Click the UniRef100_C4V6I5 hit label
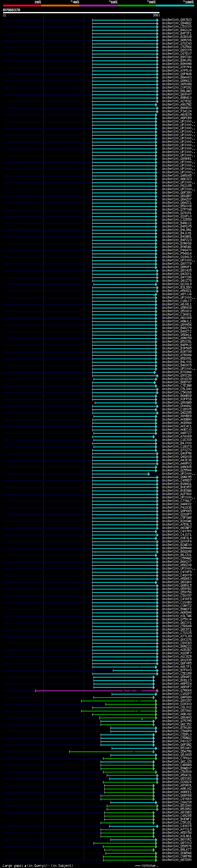 (x=177, y=826)
